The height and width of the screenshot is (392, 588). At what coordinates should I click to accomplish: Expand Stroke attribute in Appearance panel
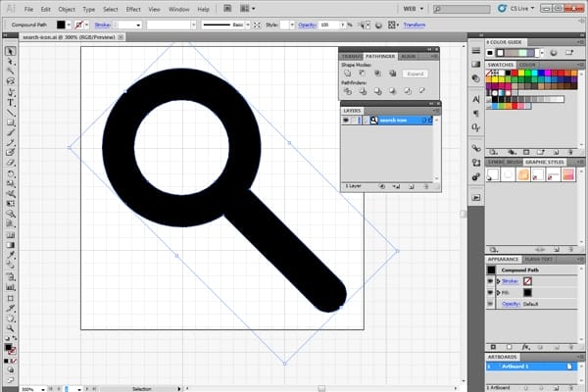click(x=499, y=281)
